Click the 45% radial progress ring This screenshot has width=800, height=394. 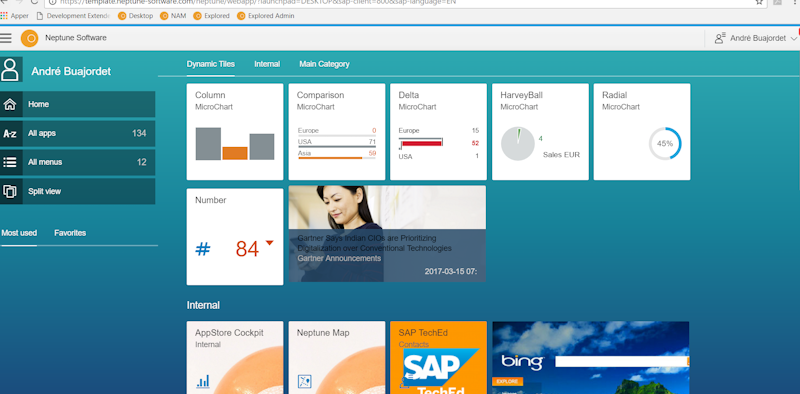coord(665,143)
